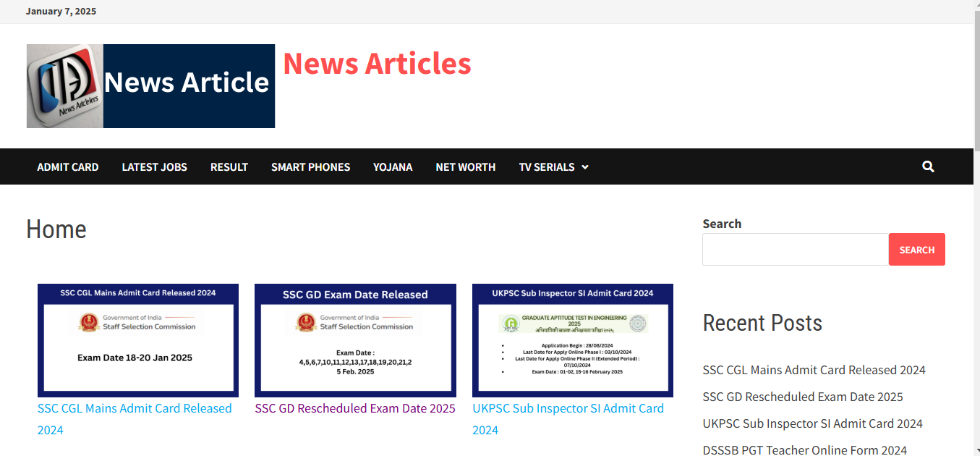Image resolution: width=980 pixels, height=456 pixels.
Task: Open the News Articles site title link
Action: point(377,64)
